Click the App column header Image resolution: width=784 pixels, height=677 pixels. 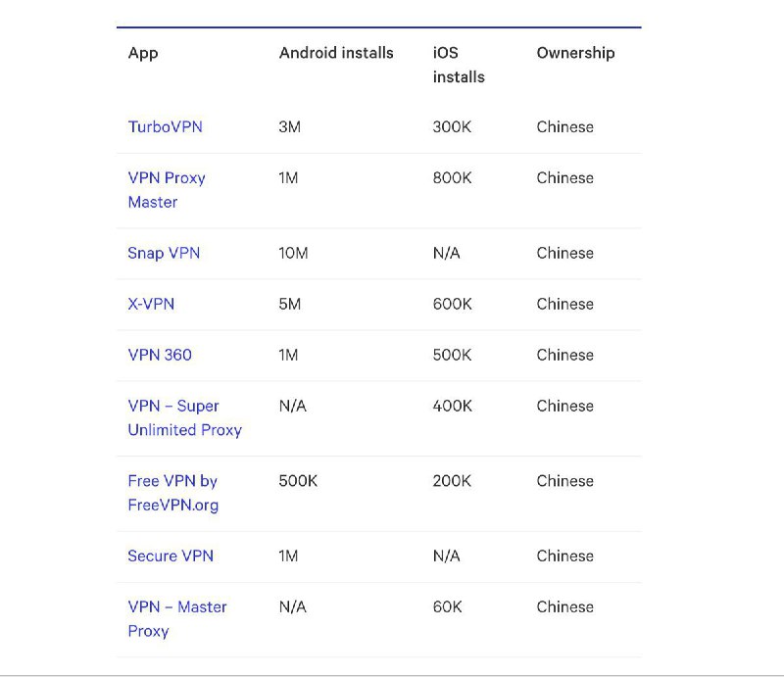[x=143, y=53]
